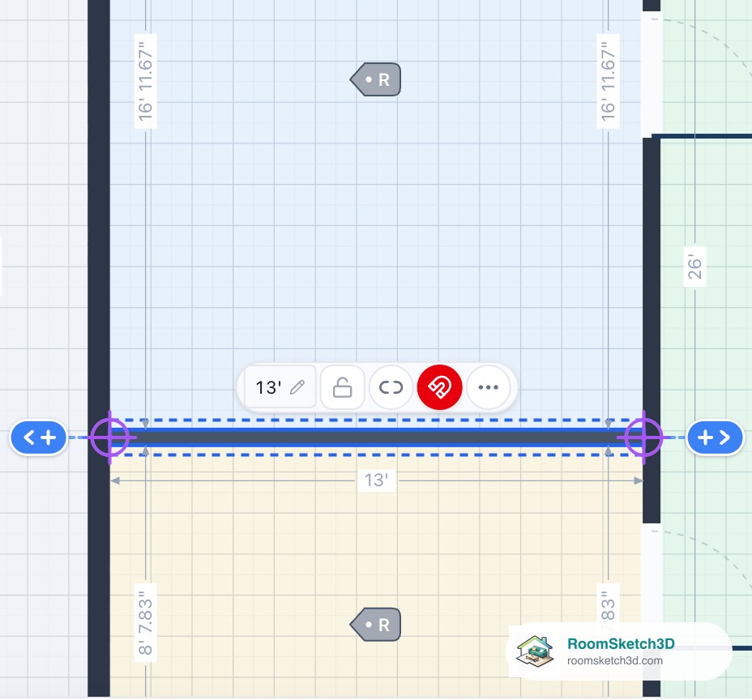Toggle the wall lock icon
The height and width of the screenshot is (700, 752).
tap(343, 387)
